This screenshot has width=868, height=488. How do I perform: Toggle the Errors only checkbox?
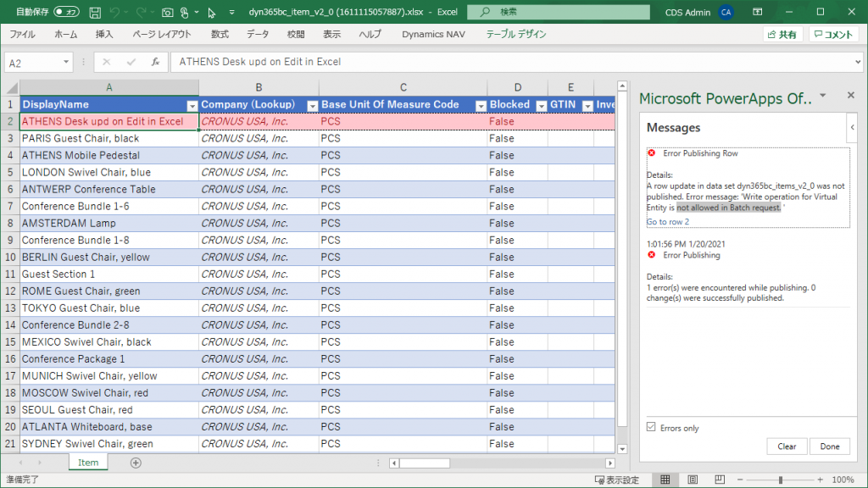(x=651, y=427)
